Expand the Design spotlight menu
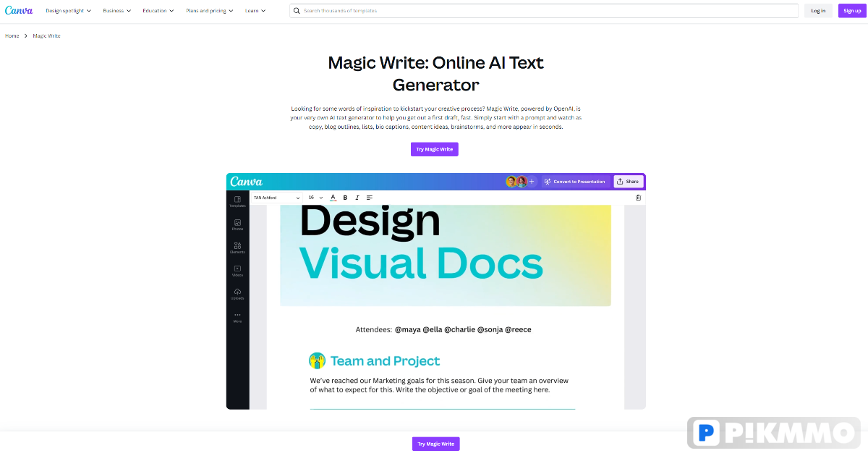The image size is (868, 456). pos(69,11)
